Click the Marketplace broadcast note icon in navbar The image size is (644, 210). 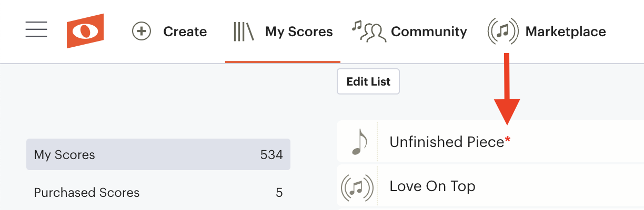[x=503, y=31]
